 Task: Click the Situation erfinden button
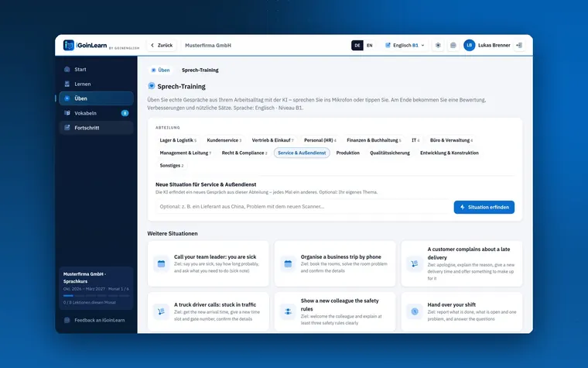484,207
